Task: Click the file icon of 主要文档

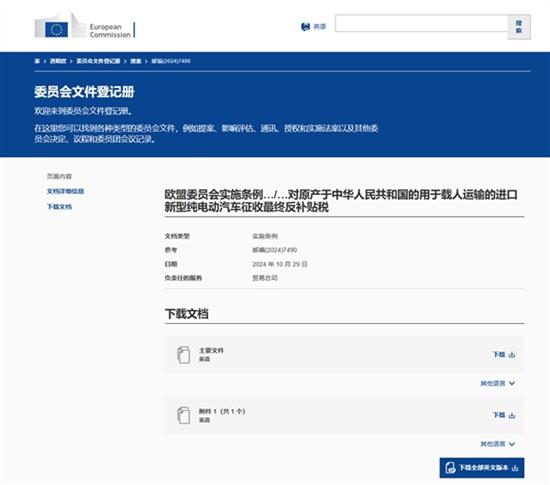Action: coord(183,355)
